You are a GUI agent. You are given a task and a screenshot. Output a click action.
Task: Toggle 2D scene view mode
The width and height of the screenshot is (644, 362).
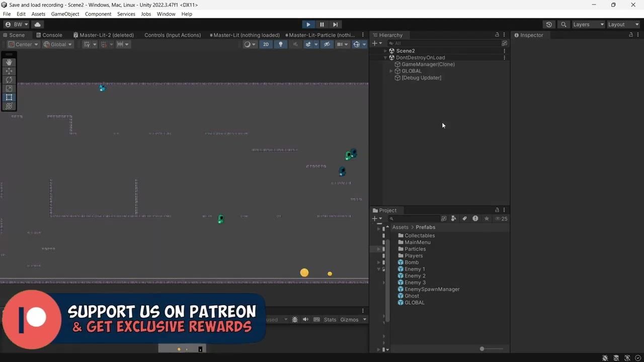coord(266,44)
